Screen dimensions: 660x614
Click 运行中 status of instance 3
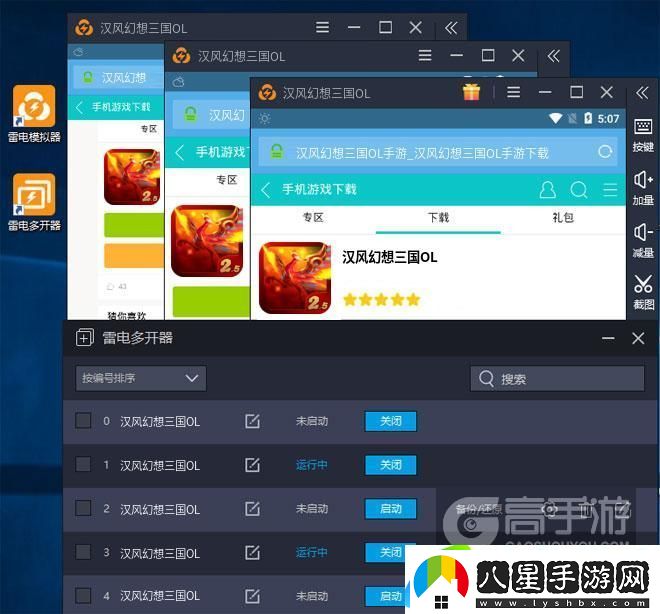pyautogui.click(x=311, y=553)
